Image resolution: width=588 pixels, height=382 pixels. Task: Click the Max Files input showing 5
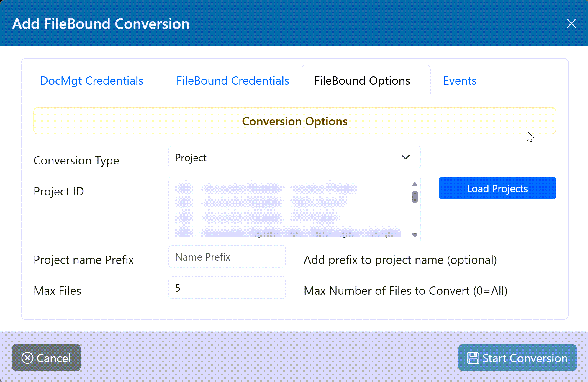pos(227,288)
